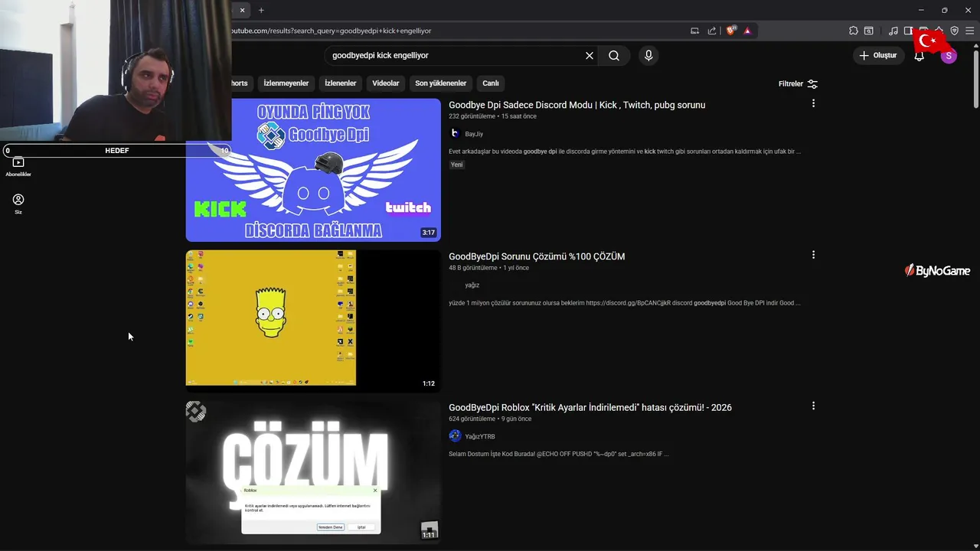Open title GoodByeDpi Sorunu Çözümü %100 ÇÖZÜM
The width and height of the screenshot is (980, 551).
tap(537, 256)
